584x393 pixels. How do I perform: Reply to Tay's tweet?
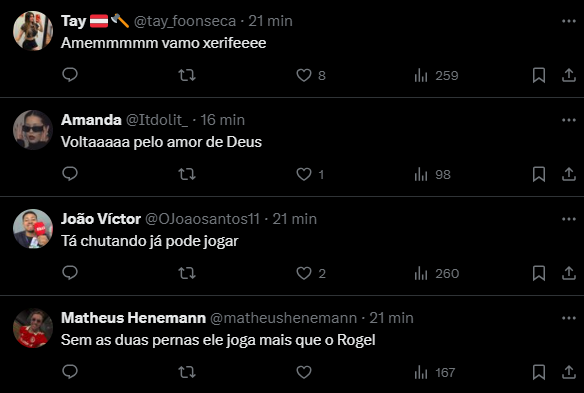(x=70, y=75)
